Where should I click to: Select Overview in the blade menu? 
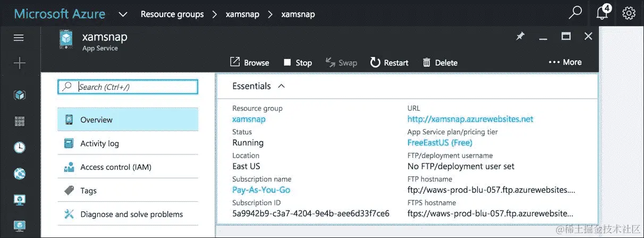(128, 120)
